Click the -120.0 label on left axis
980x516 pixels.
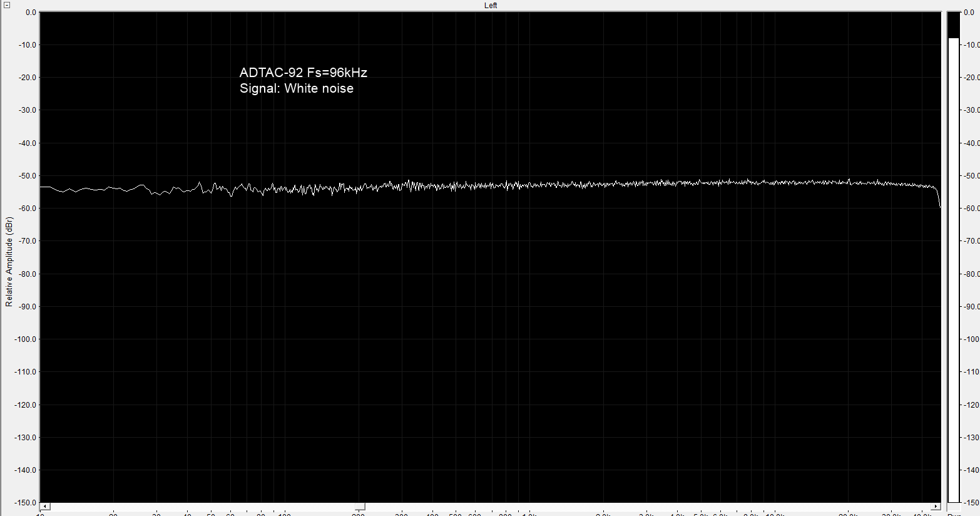26,405
